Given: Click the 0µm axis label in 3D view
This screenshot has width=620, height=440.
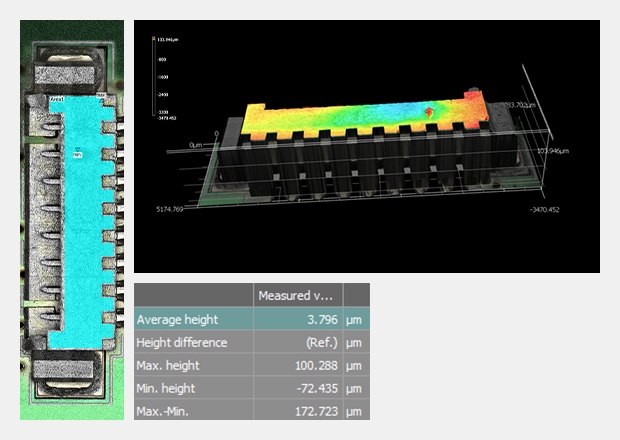Looking at the screenshot, I should tap(196, 145).
